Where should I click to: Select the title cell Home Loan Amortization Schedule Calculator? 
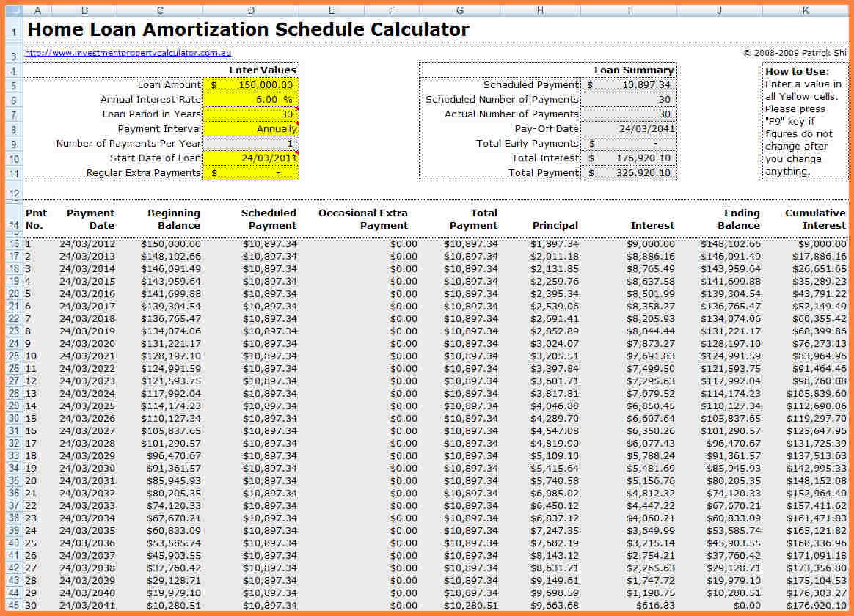tap(249, 29)
